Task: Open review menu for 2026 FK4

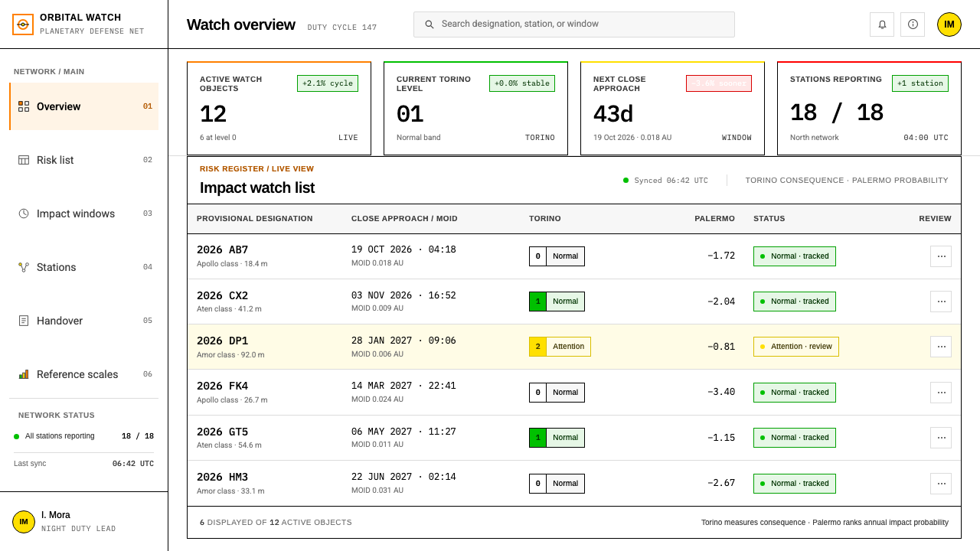Action: (x=941, y=393)
